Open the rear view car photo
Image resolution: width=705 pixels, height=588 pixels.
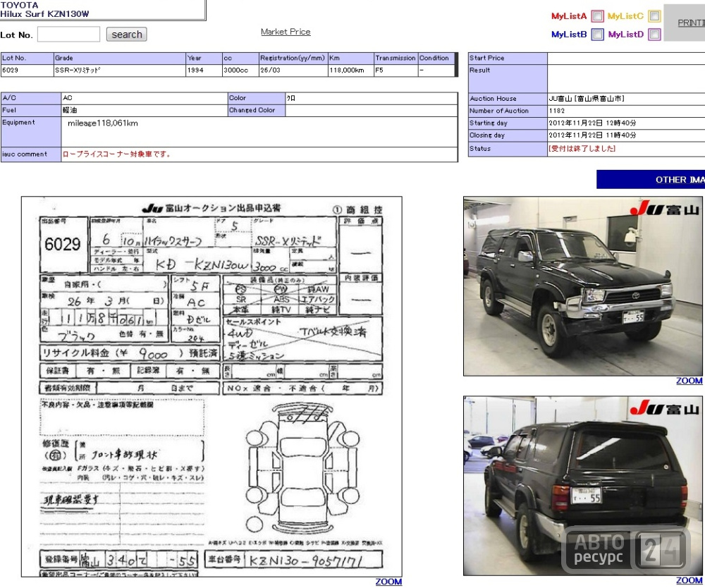583,486
